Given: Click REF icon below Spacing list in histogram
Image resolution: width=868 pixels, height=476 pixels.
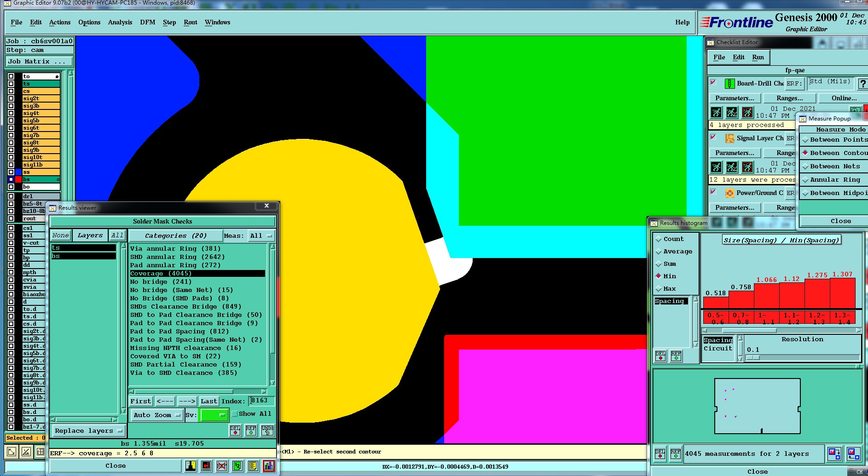Looking at the screenshot, I should pyautogui.click(x=676, y=356).
